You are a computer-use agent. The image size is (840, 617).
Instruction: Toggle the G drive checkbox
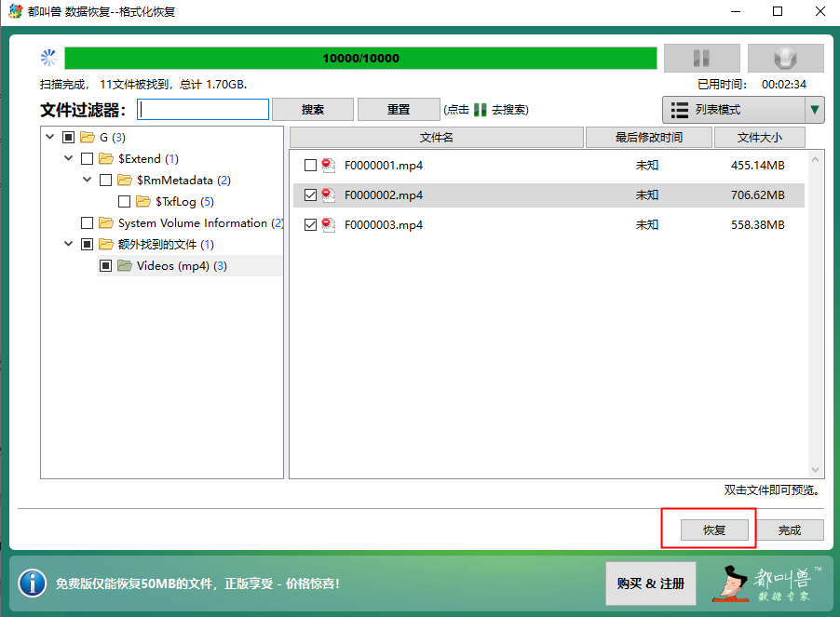(68, 138)
